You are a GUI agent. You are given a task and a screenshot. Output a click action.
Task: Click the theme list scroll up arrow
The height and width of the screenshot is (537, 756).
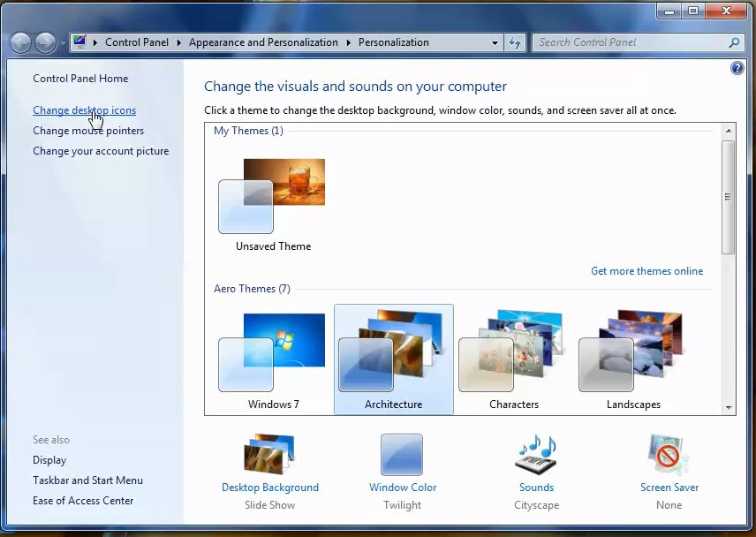[x=728, y=131]
